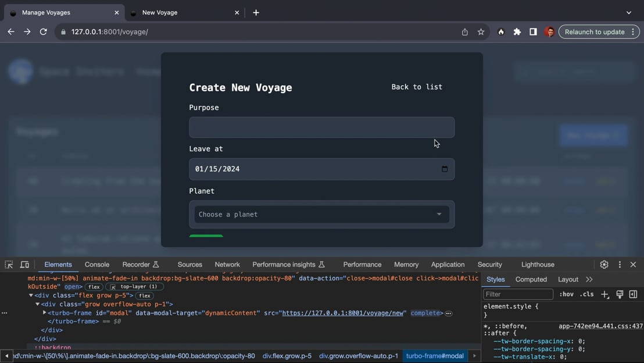The height and width of the screenshot is (363, 644).
Task: Activate the DevTools inspect element picker
Action: pyautogui.click(x=9, y=265)
